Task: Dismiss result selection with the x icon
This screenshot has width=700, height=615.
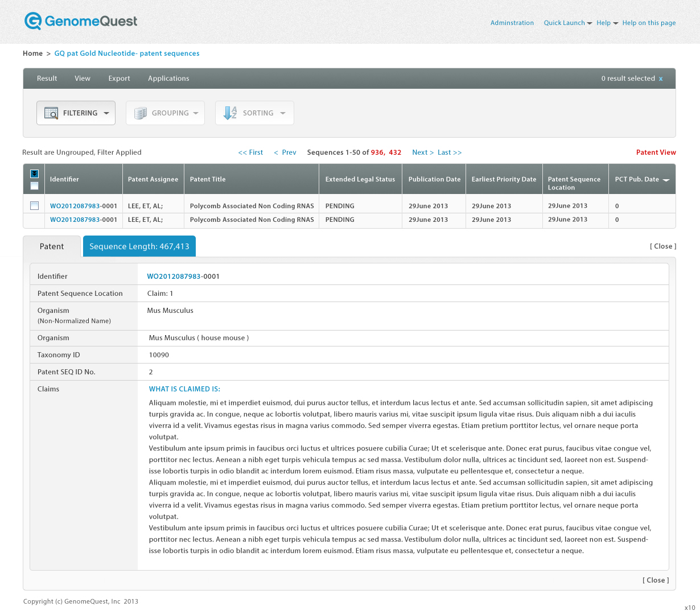Action: click(661, 79)
